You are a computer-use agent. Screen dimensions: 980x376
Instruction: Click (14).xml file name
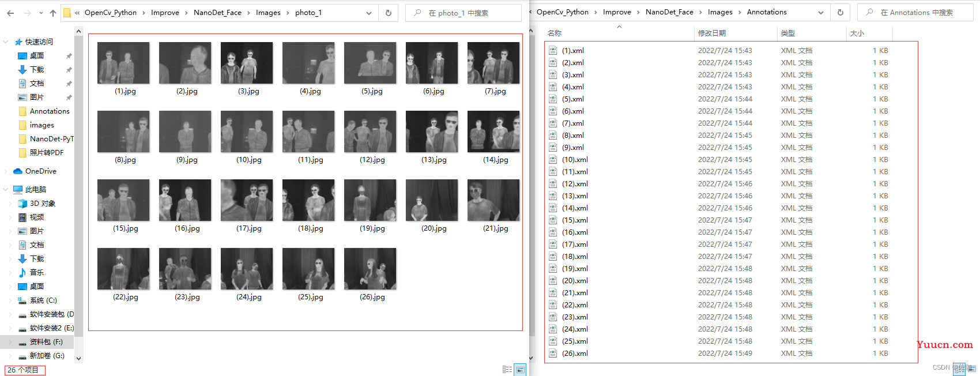click(x=575, y=208)
